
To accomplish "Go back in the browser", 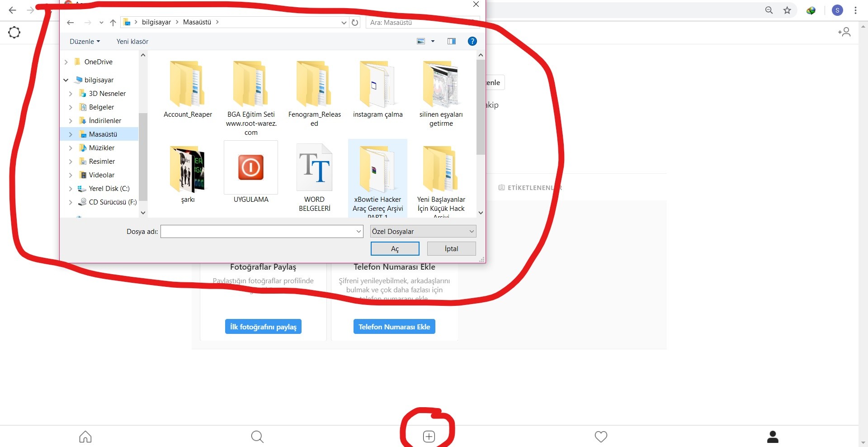I will pos(13,10).
